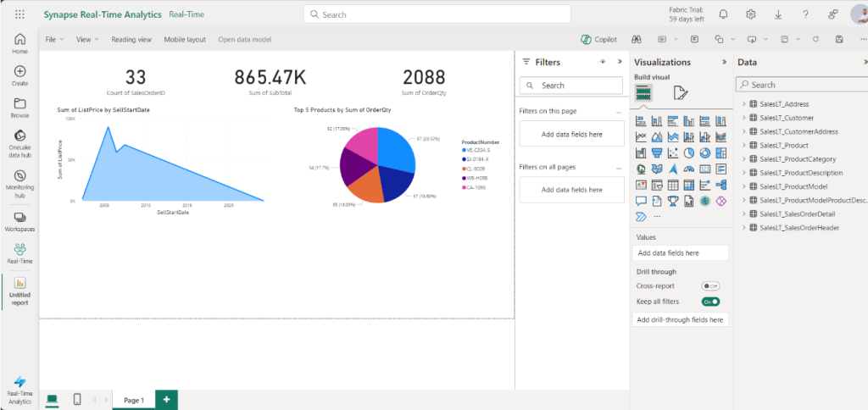
Task: Click the Format visual paintbrush icon
Action: 681,93
